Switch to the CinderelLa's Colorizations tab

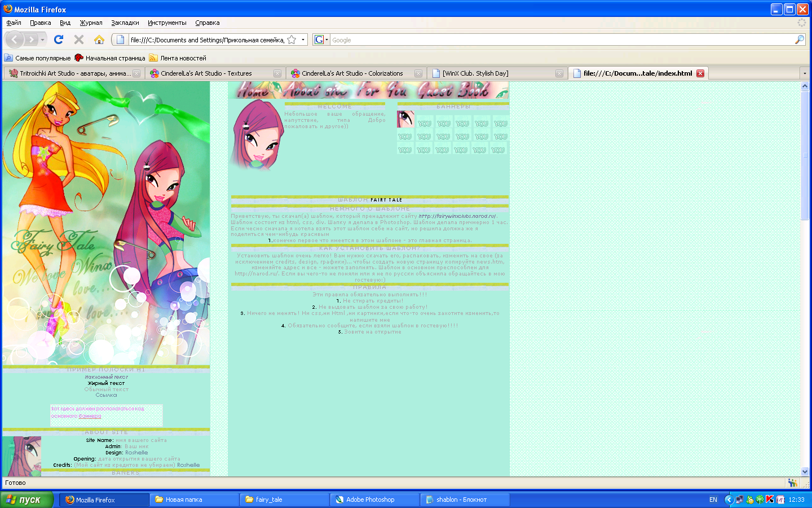tap(355, 73)
